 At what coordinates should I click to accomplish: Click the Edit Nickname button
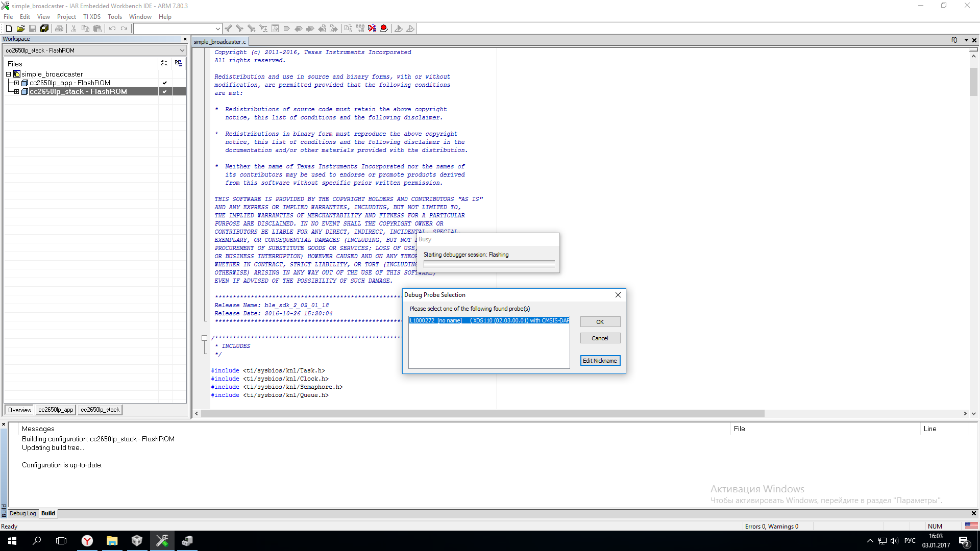click(x=600, y=361)
